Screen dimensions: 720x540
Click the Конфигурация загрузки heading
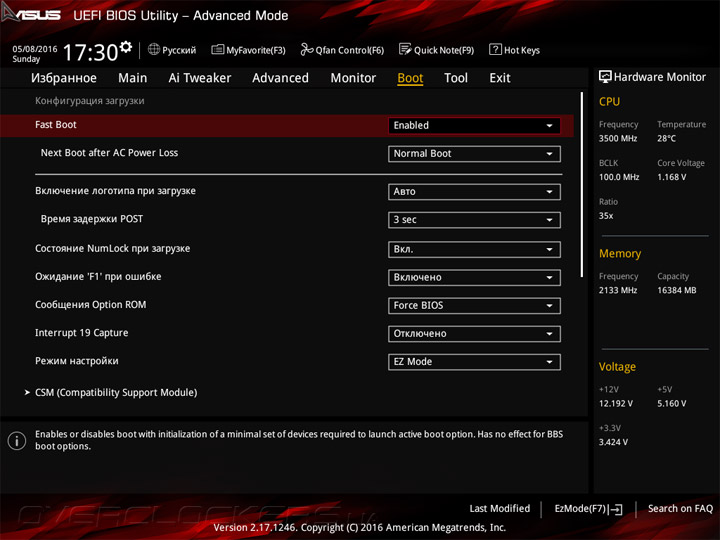click(x=90, y=101)
